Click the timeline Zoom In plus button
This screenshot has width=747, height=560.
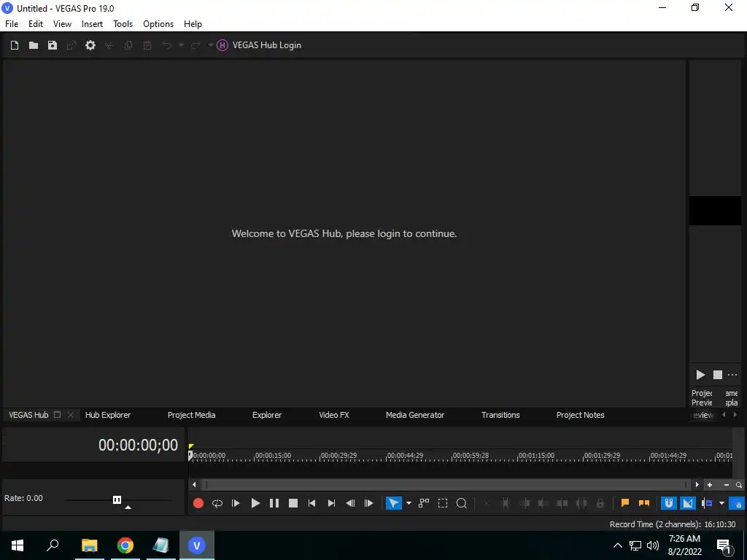tap(710, 485)
